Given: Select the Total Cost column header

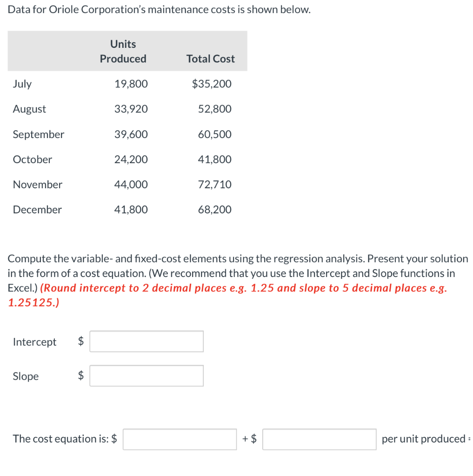Looking at the screenshot, I should coord(210,59).
